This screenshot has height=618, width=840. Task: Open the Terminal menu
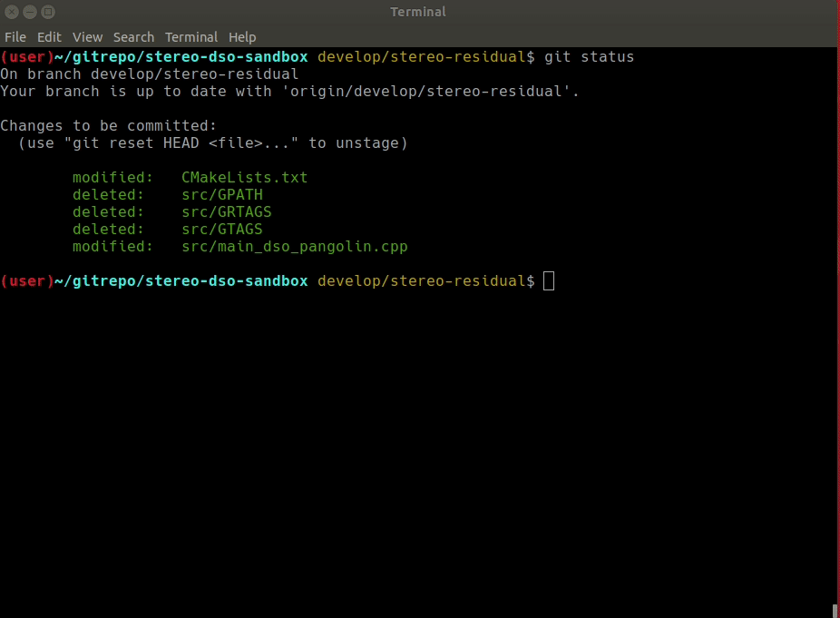tap(191, 37)
